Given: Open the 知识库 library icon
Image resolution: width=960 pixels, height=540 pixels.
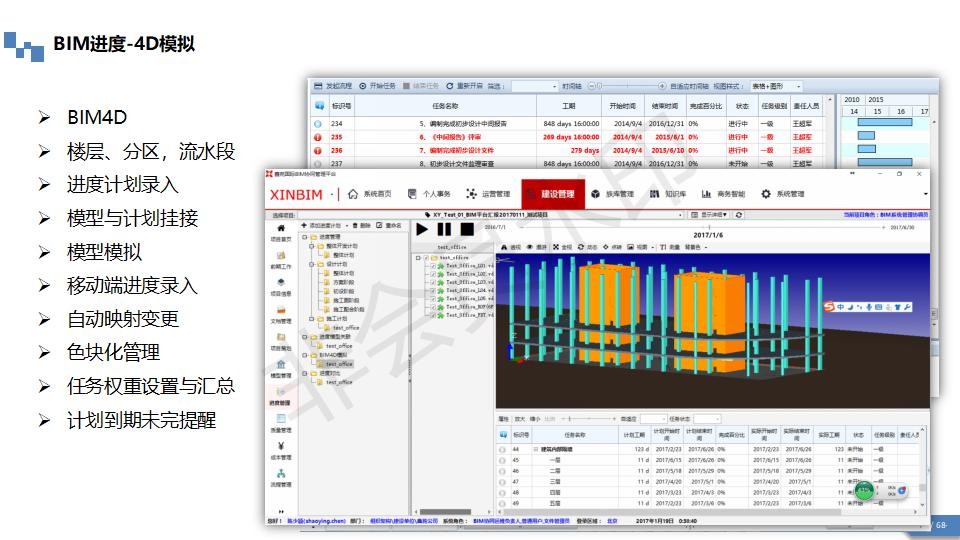Looking at the screenshot, I should 654,194.
